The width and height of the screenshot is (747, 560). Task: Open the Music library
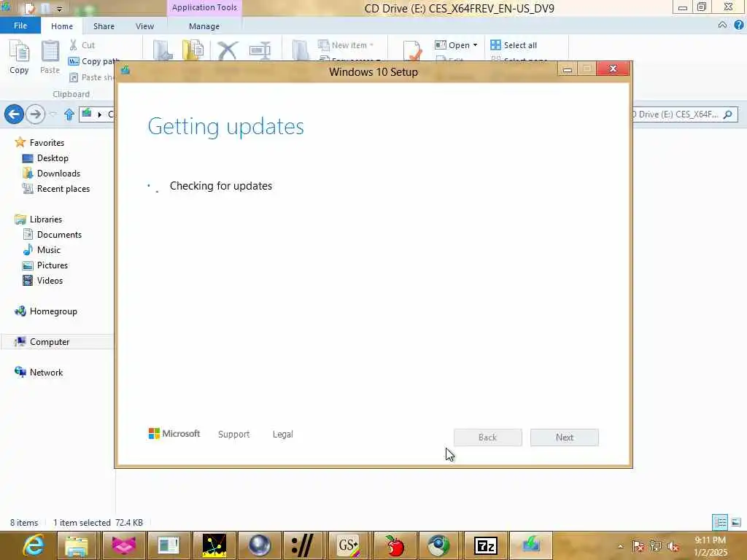point(42,250)
